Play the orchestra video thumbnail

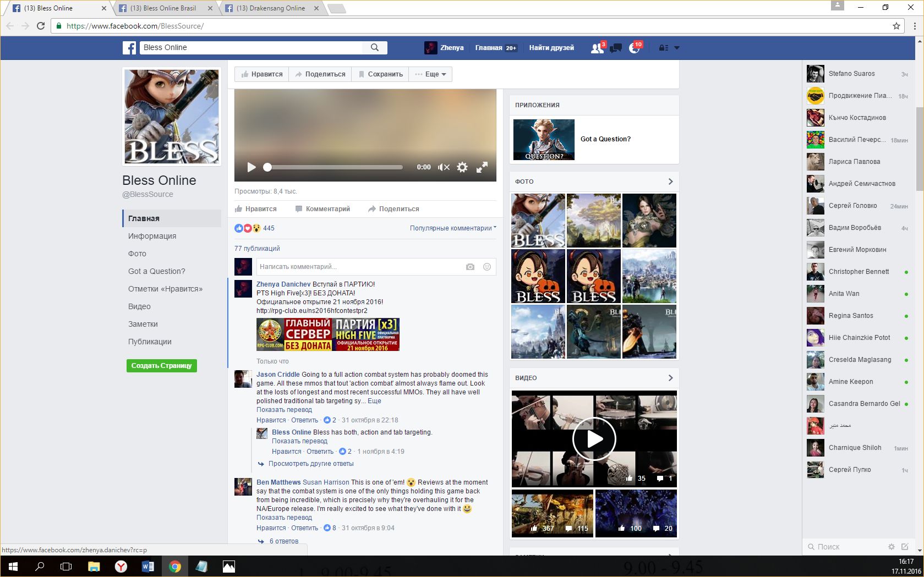pos(594,439)
